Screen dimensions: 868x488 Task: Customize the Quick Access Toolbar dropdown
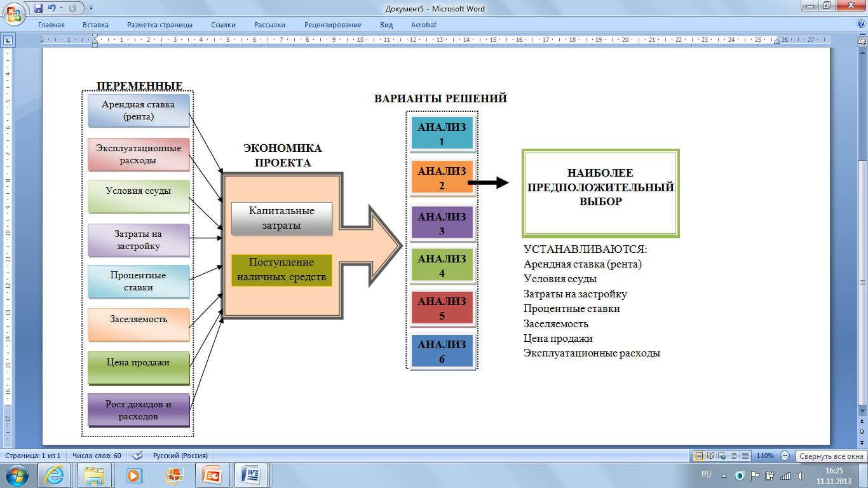[91, 8]
